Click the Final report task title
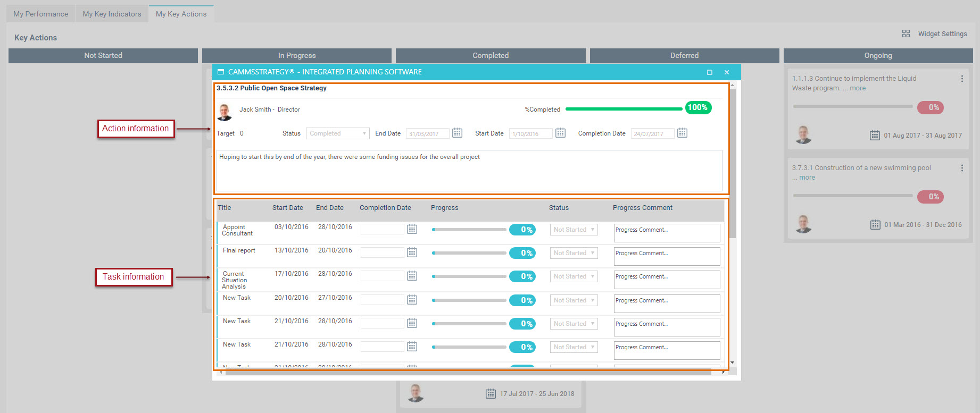Screen dimensions: 980x413 coord(239,250)
